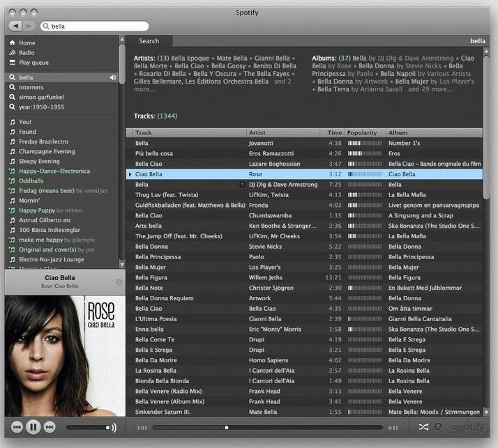
Task: Pause the current track
Action: point(33,427)
